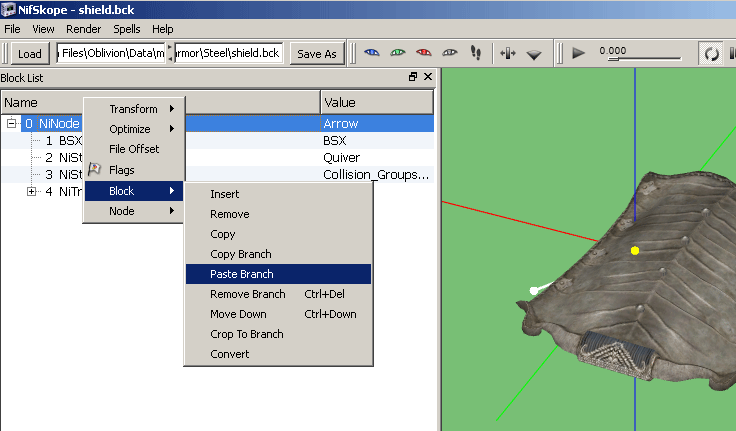Click the BSX value cell
736x431 pixels.
tap(377, 140)
